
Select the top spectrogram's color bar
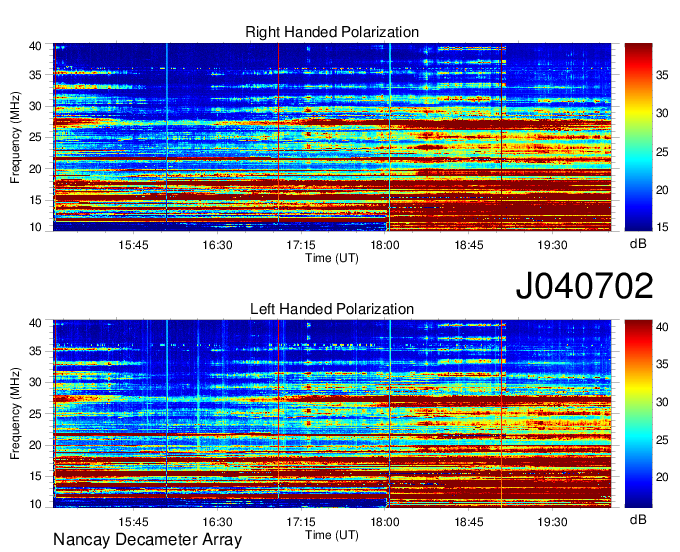pos(638,137)
